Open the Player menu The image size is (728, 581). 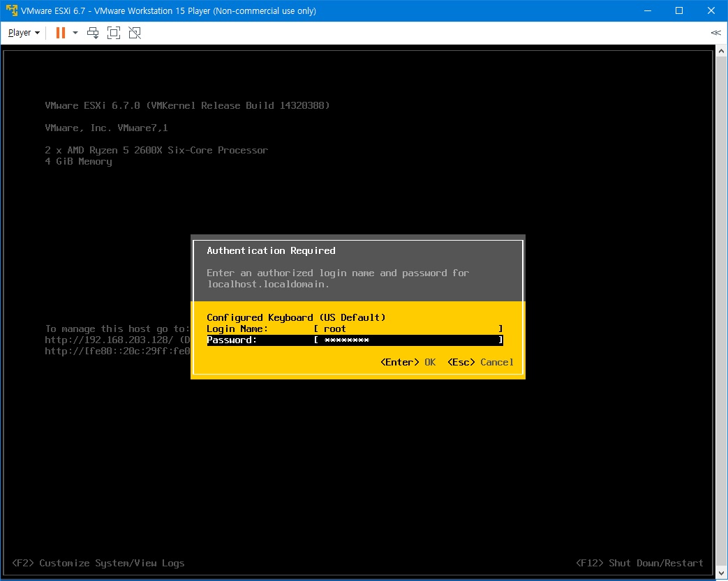(x=24, y=33)
